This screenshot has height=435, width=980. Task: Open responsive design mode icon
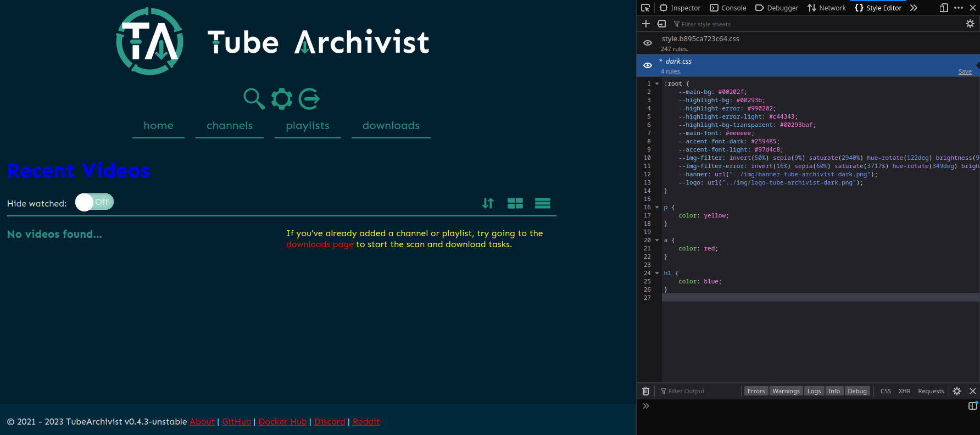[x=944, y=8]
